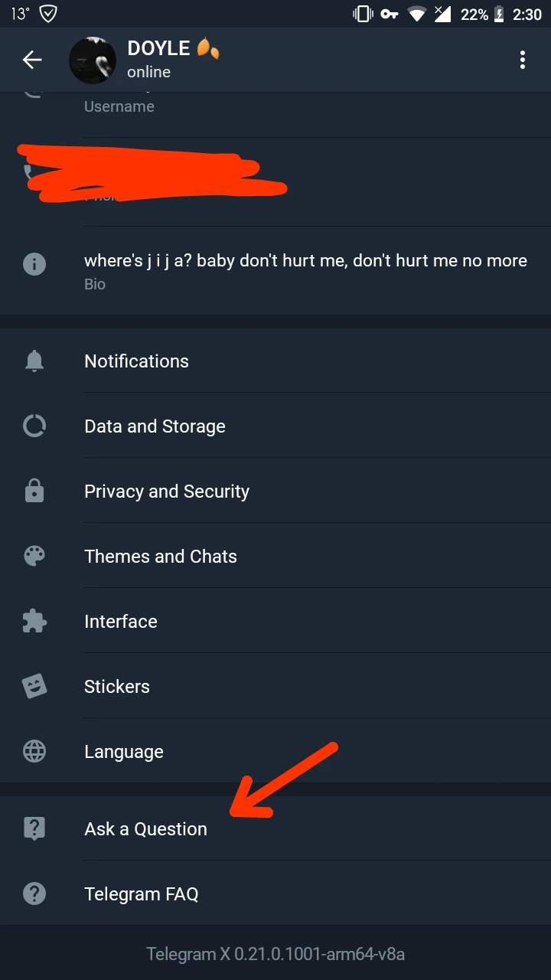Open Notifications settings
This screenshot has height=980, width=551.
[x=136, y=361]
